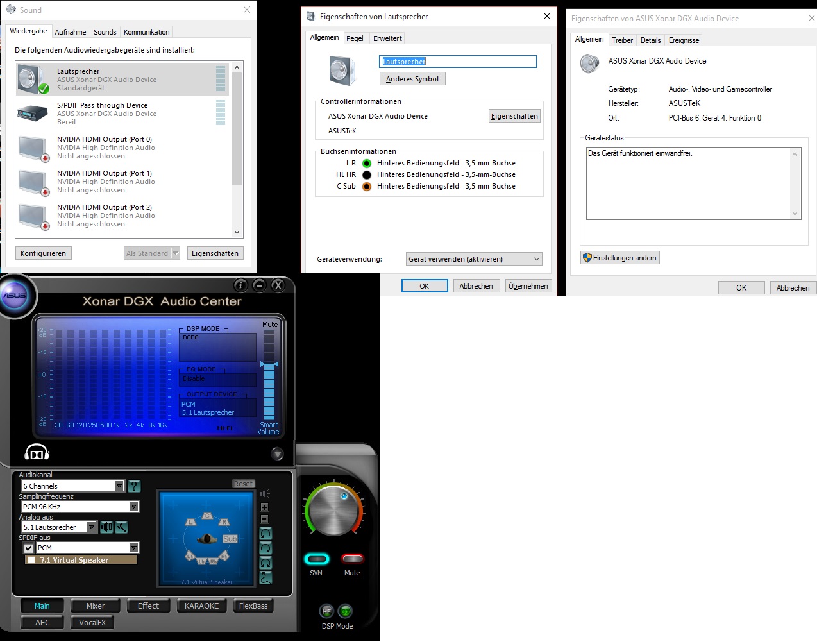The height and width of the screenshot is (644, 817).
Task: Open the Geräteverwendung dropdown
Action: [x=474, y=259]
